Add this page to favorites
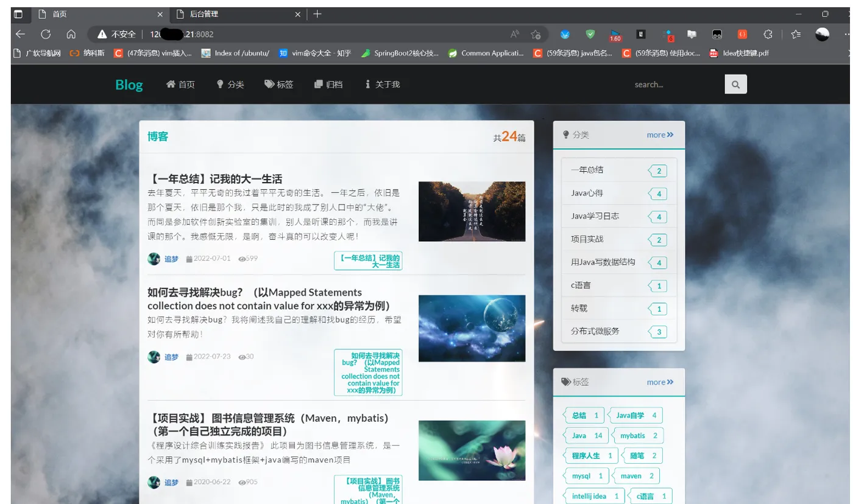Screen dimensions: 853x504 click(536, 34)
